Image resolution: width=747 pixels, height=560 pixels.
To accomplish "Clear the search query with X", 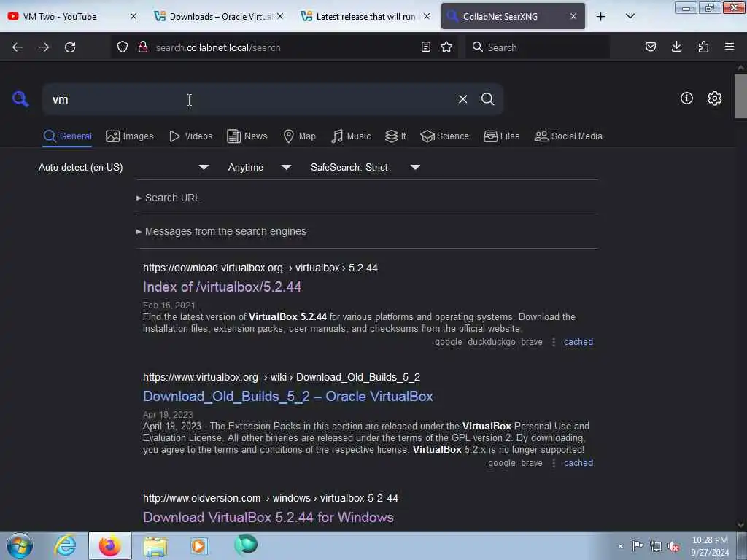I will (462, 99).
